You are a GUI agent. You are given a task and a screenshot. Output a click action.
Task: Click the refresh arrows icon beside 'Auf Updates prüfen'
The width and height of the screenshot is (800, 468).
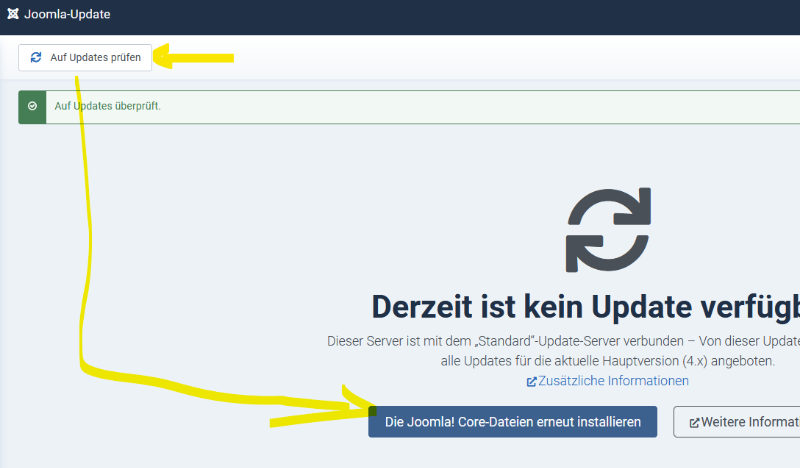[36, 58]
